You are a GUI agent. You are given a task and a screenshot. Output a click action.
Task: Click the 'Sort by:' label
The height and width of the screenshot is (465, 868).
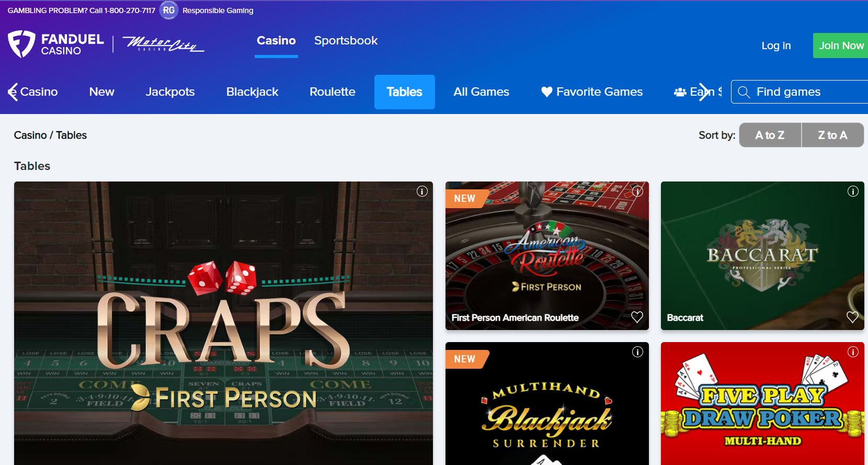click(717, 135)
